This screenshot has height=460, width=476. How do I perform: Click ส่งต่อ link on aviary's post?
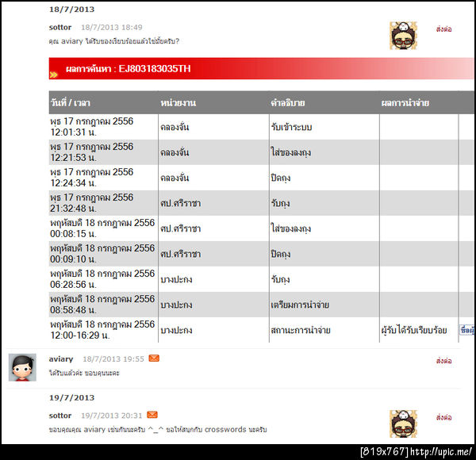443,361
